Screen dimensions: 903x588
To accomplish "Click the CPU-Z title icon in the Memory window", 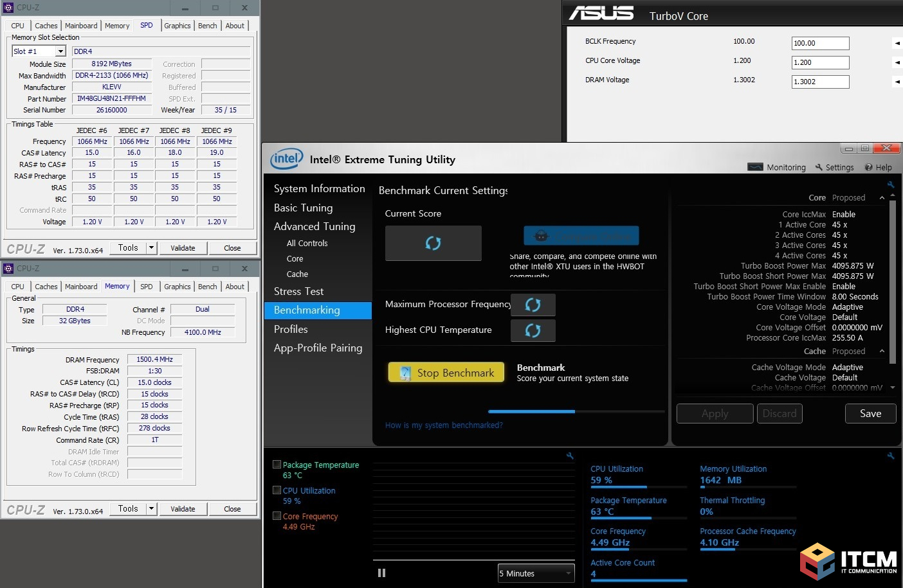I will 8,269.
